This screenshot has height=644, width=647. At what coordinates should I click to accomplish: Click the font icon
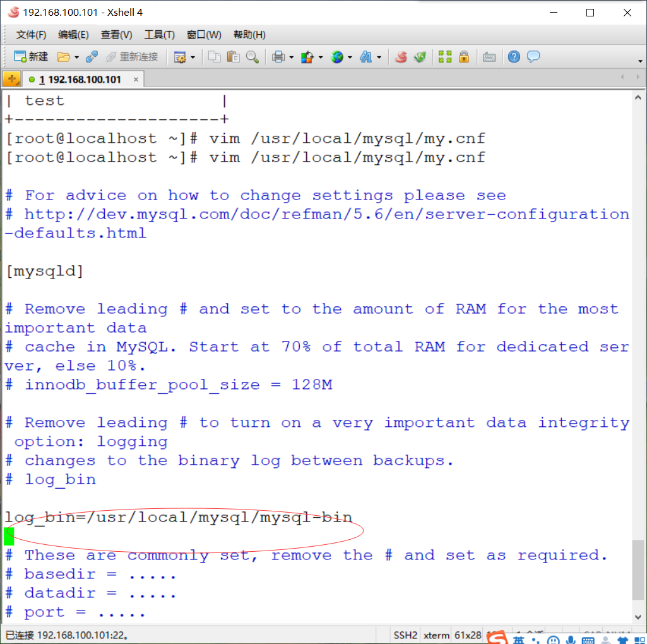click(366, 57)
